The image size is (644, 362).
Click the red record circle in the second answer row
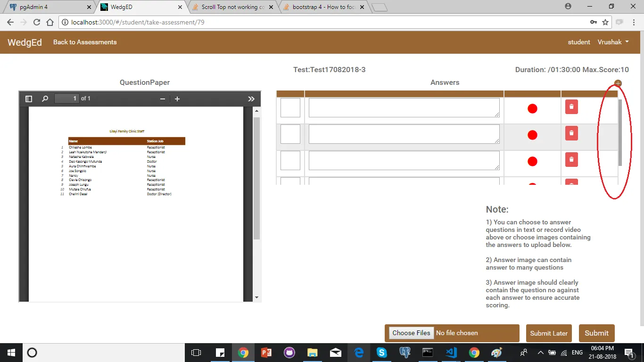(x=532, y=135)
